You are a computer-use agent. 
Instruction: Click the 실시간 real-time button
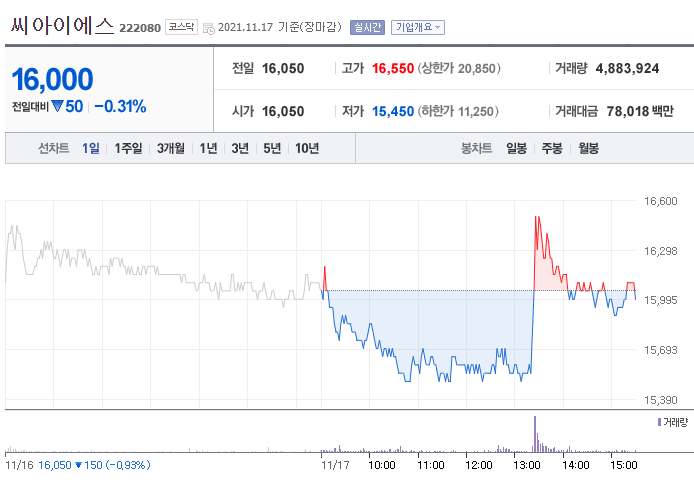pyautogui.click(x=367, y=27)
